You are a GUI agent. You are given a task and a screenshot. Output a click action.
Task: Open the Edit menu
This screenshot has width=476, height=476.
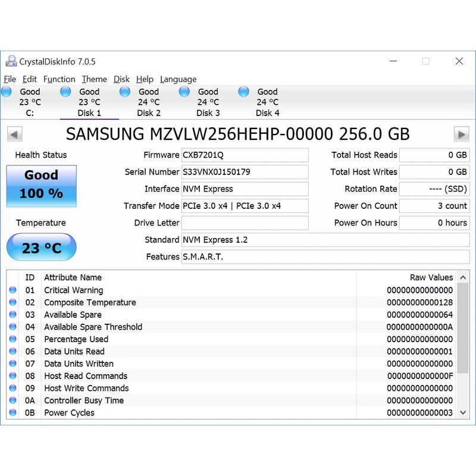pyautogui.click(x=29, y=79)
